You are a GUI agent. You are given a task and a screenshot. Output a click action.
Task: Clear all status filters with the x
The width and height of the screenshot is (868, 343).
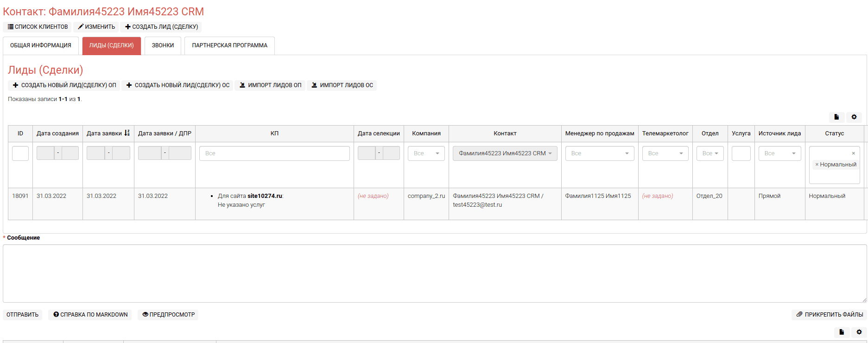click(853, 153)
